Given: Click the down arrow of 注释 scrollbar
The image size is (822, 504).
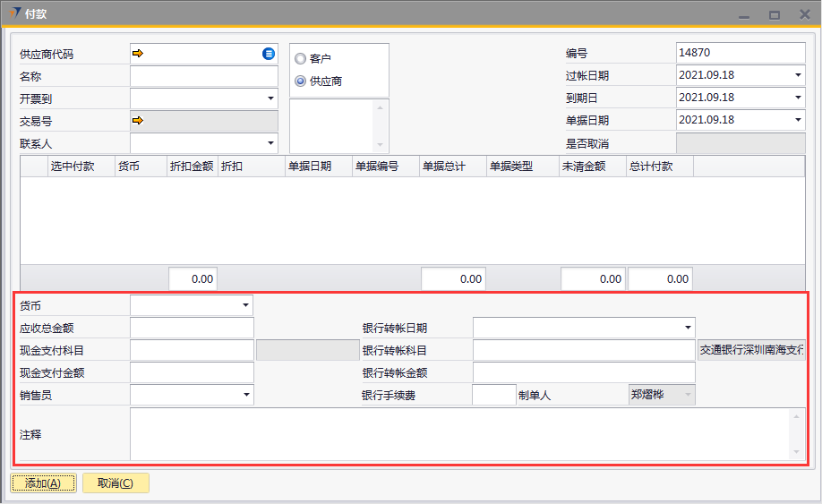Looking at the screenshot, I should [x=797, y=452].
